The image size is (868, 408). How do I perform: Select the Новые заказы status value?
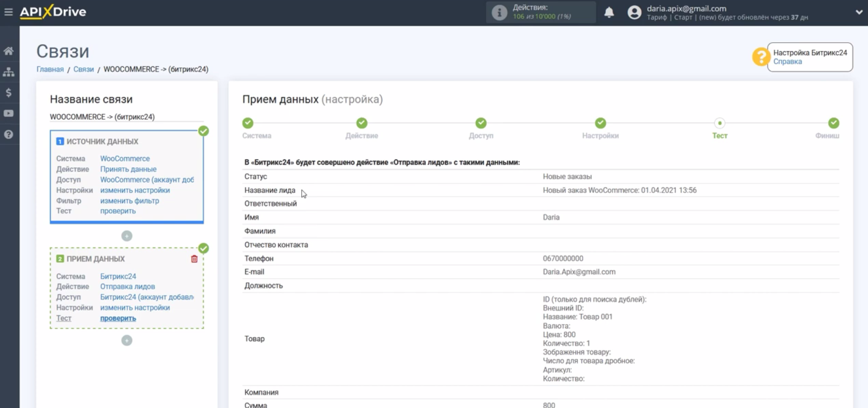(567, 177)
